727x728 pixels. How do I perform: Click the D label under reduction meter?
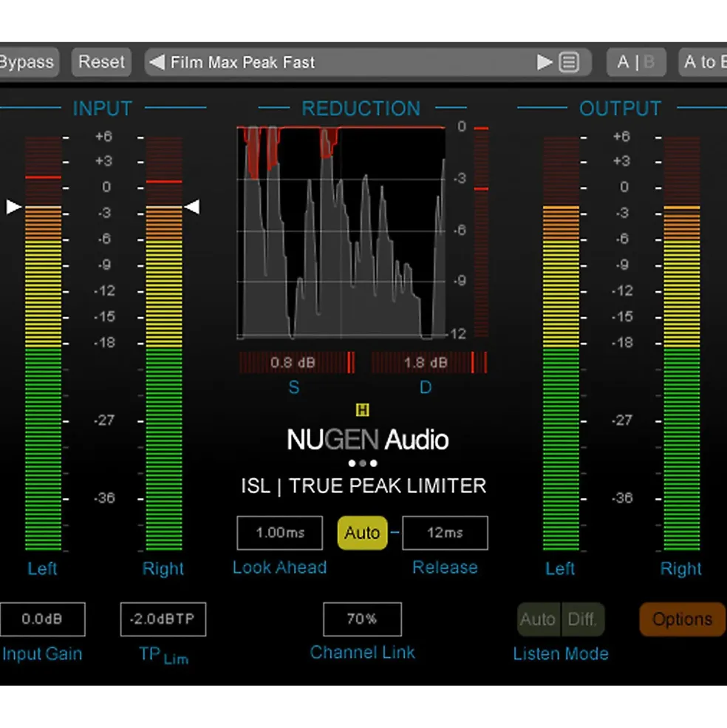tap(426, 387)
